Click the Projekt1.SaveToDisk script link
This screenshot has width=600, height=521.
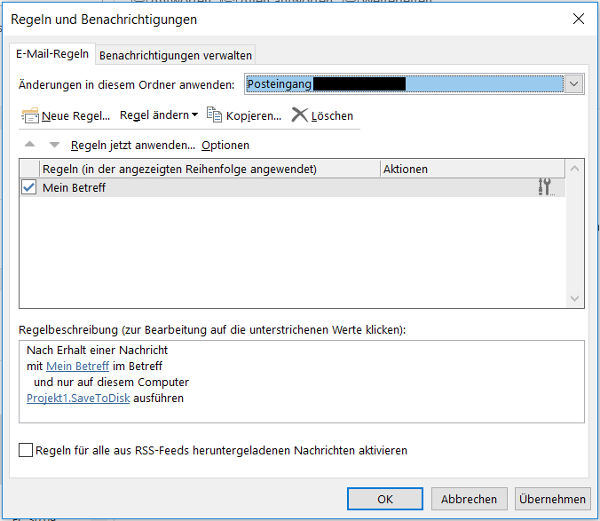(x=78, y=398)
